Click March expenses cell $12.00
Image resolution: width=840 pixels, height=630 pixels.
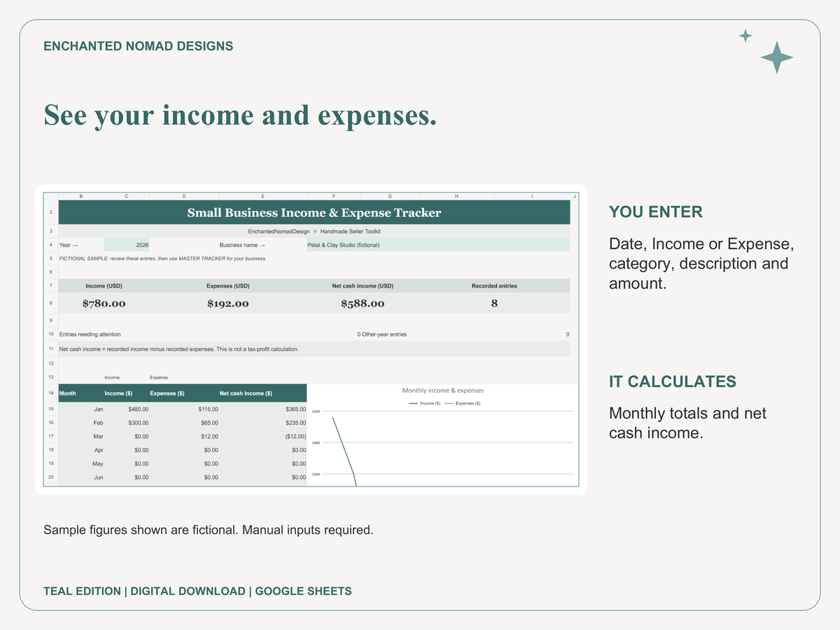click(x=184, y=436)
